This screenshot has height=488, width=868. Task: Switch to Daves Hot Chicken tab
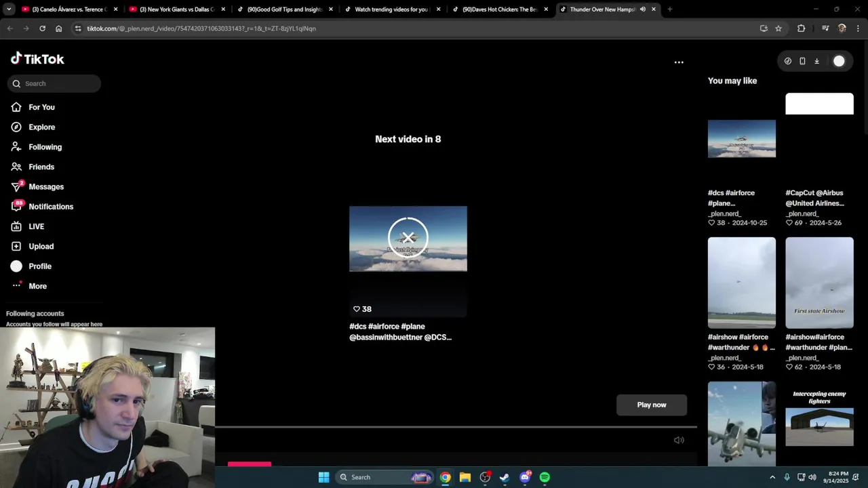coord(498,9)
